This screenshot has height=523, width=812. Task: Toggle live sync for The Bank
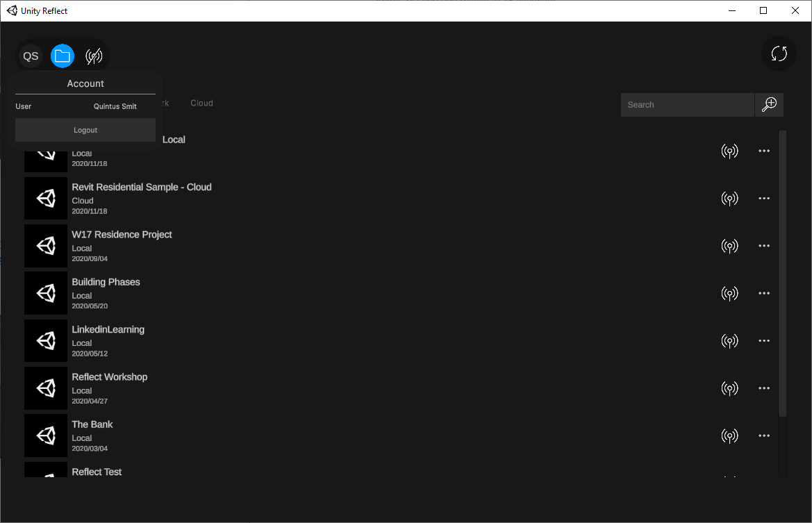[730, 435]
